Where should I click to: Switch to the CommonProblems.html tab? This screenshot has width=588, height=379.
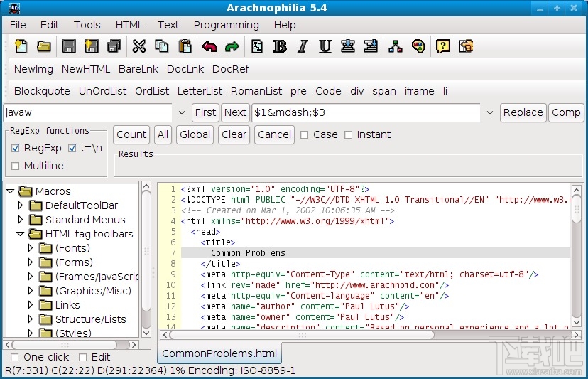pyautogui.click(x=219, y=353)
